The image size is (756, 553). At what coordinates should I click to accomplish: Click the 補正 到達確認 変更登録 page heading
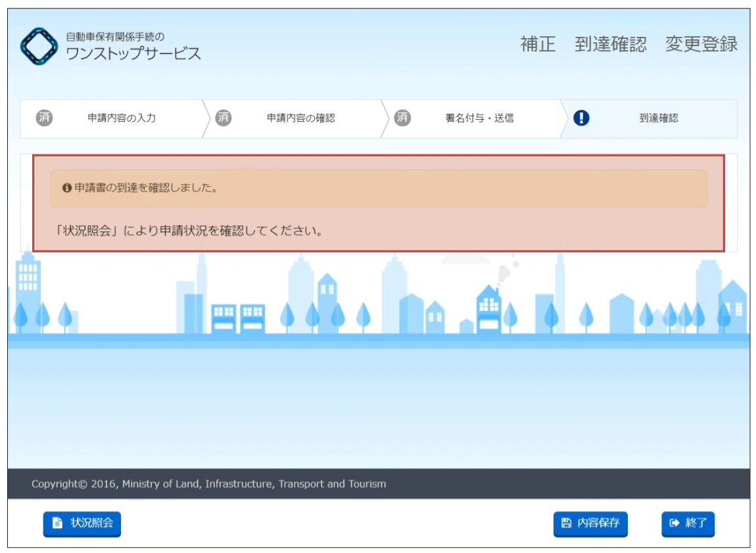point(628,44)
